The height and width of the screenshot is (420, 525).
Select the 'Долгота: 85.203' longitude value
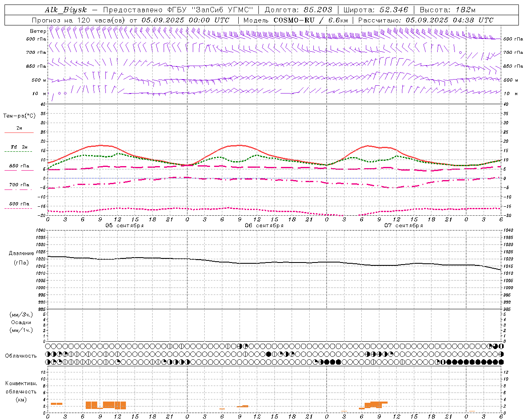[x=298, y=10]
